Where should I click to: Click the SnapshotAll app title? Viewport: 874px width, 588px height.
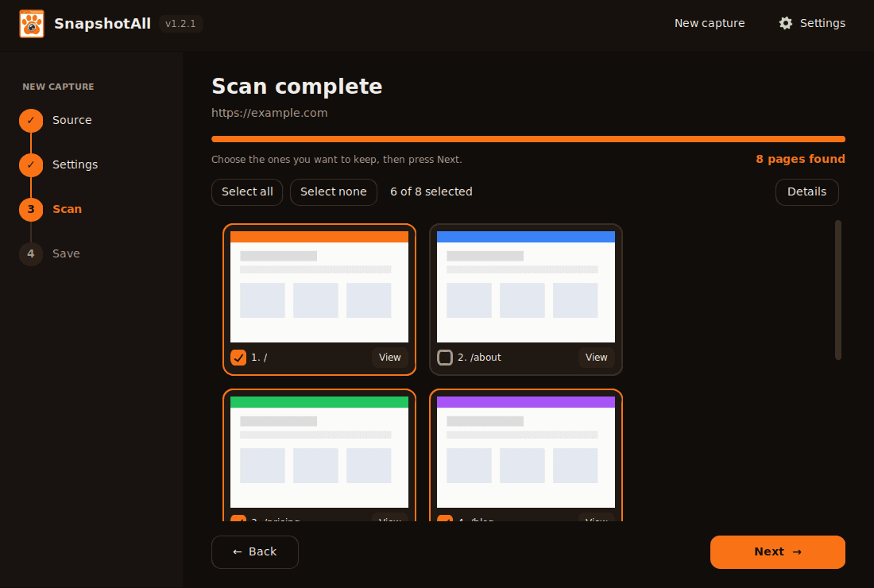click(102, 23)
